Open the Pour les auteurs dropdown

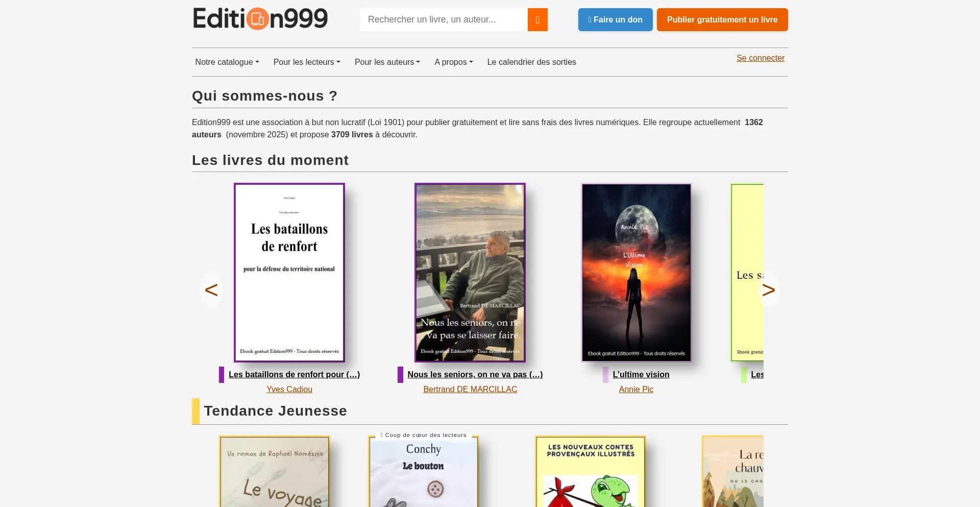(387, 62)
